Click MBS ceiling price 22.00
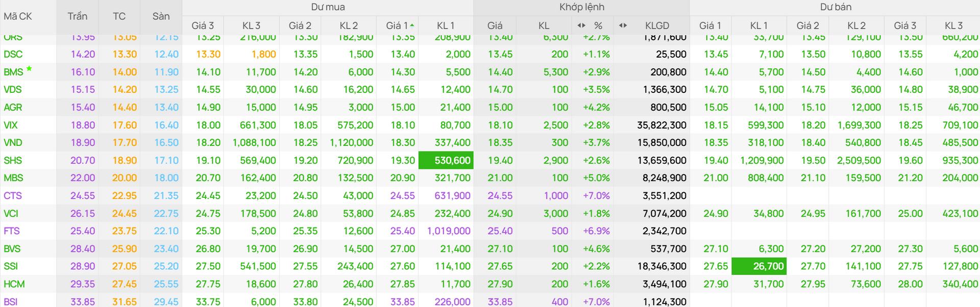 [83, 178]
